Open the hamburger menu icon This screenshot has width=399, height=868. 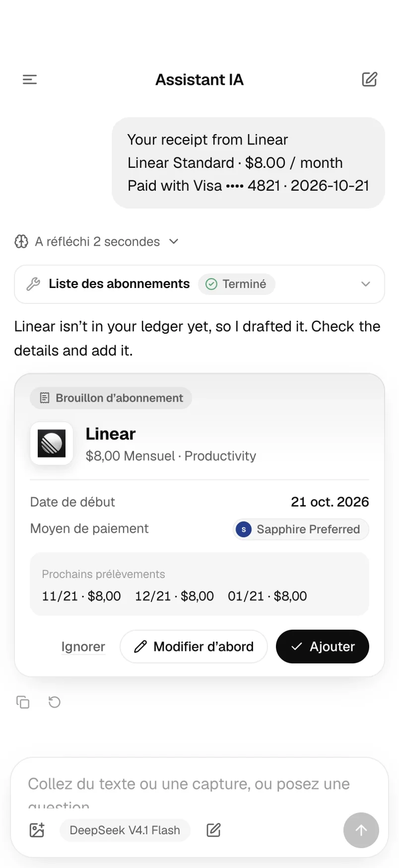(x=30, y=79)
